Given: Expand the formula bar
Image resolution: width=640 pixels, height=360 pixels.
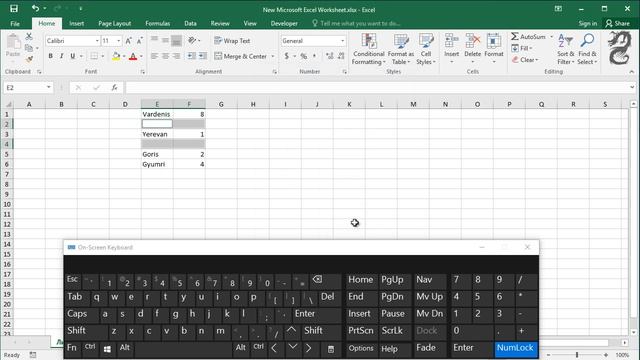Looking at the screenshot, I should tap(632, 87).
